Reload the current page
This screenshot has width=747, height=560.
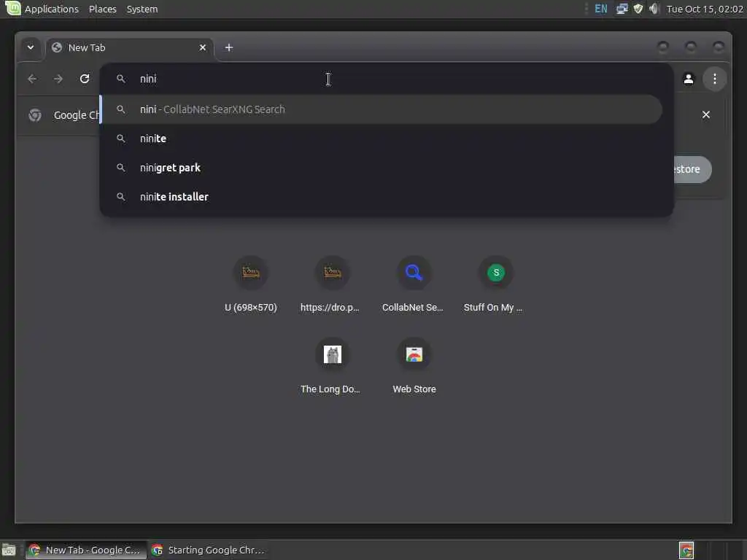(85, 79)
